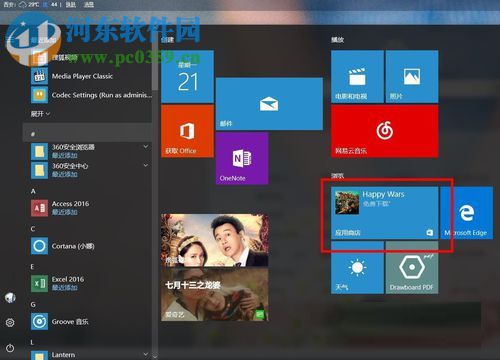500x360 pixels.
Task: Click the G letter group header
Action: [33, 304]
